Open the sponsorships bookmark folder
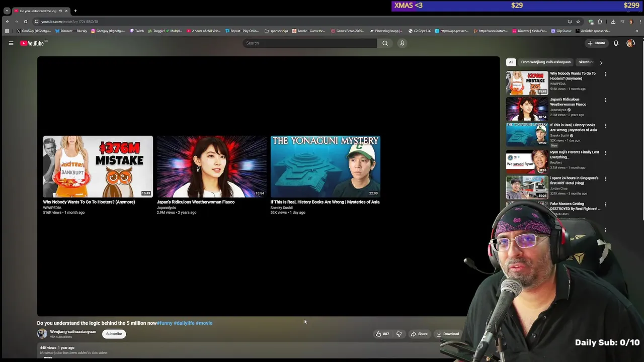The width and height of the screenshot is (644, 362). [276, 31]
